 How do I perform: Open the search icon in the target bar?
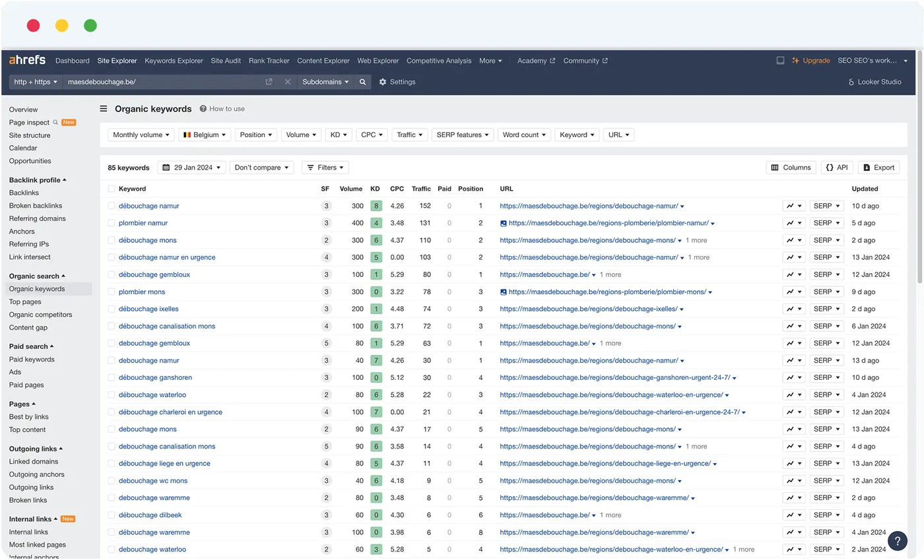[x=362, y=82]
